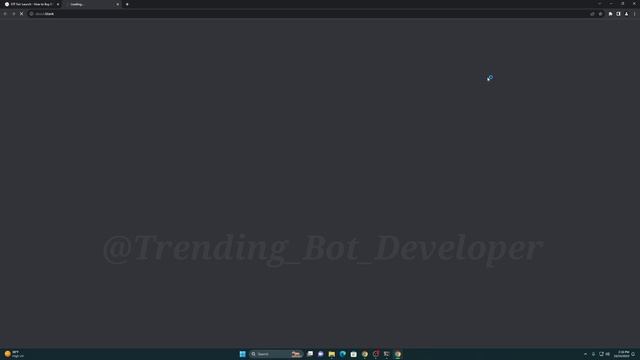
Task: Open Task View on the taskbar
Action: [x=310, y=354]
